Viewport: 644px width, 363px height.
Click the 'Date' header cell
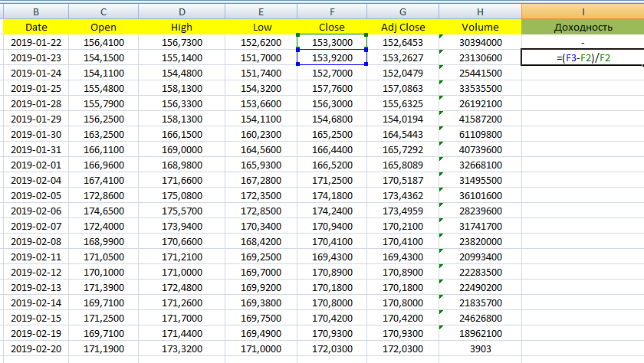36,27
